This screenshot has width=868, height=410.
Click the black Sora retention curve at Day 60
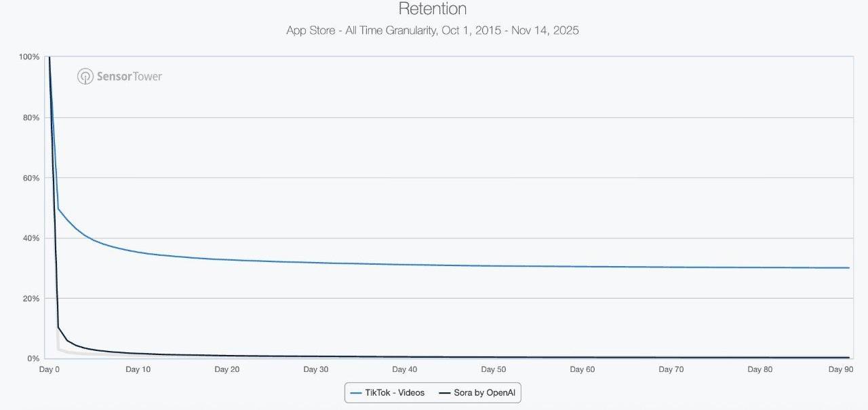click(x=582, y=357)
